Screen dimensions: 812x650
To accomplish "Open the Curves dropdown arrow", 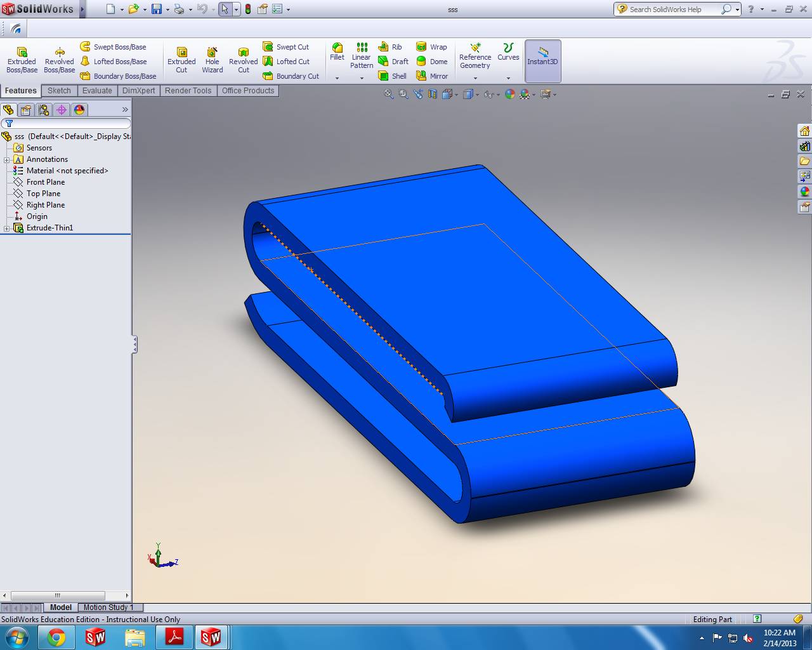I will 508,78.
